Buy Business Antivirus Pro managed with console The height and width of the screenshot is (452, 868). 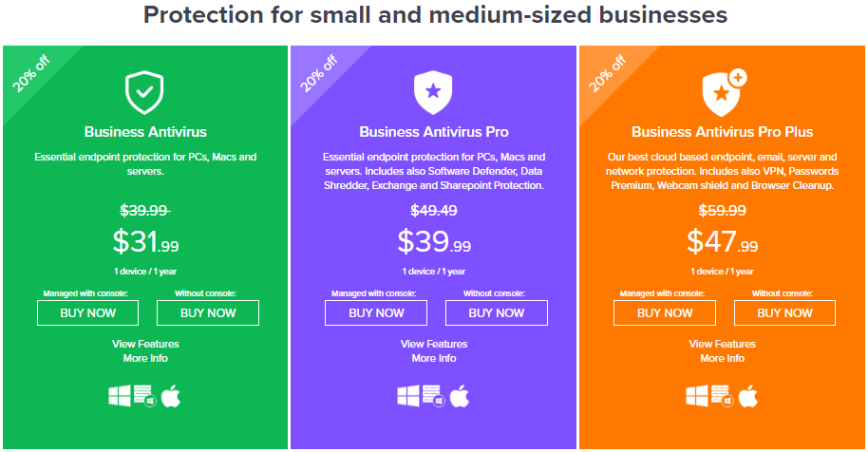click(x=376, y=313)
